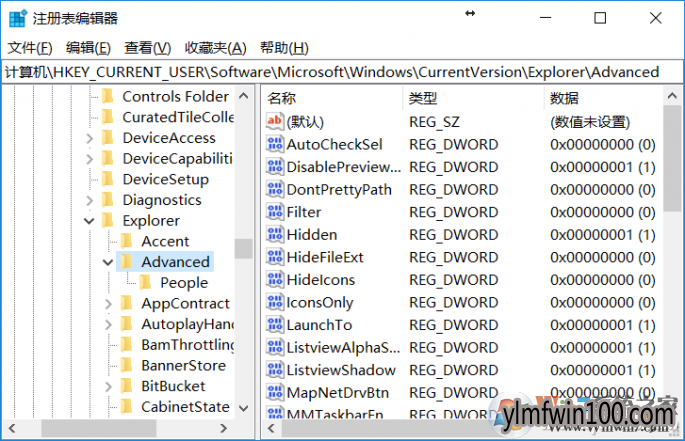Click the Filter DWORD icon

point(275,212)
